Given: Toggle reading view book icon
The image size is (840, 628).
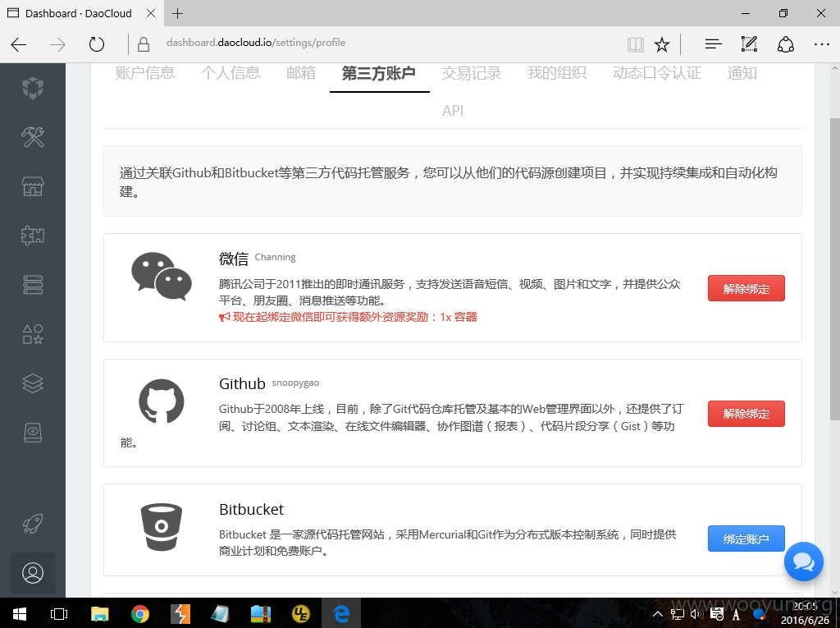Looking at the screenshot, I should click(636, 44).
